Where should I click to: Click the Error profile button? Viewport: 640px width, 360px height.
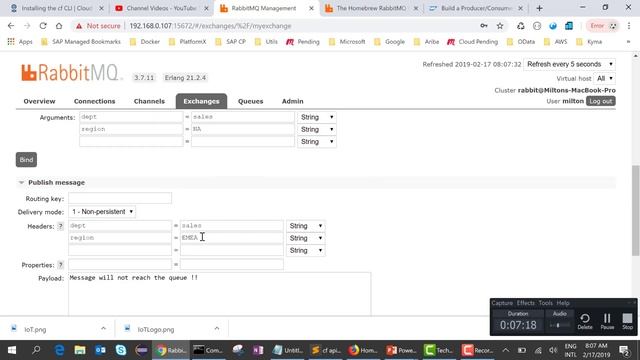coord(603,26)
